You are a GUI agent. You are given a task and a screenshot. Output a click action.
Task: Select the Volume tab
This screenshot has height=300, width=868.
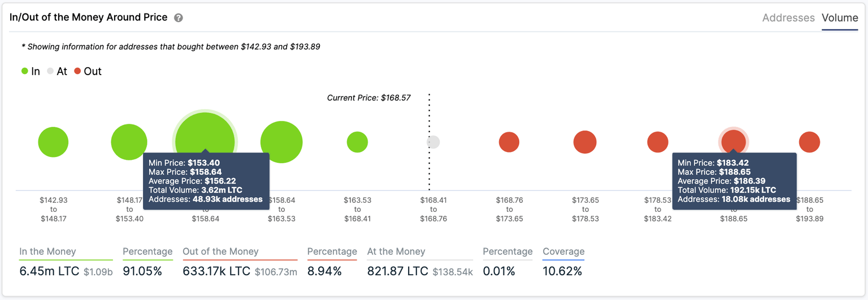[x=840, y=18]
